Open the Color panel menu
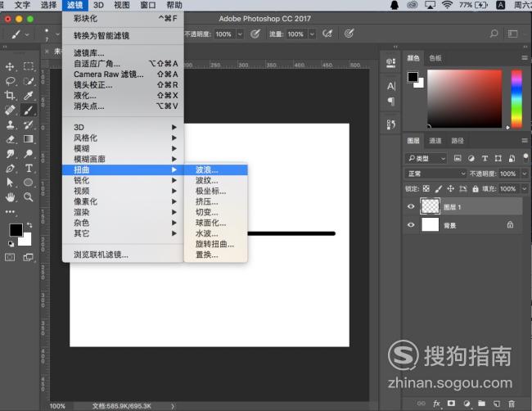The width and height of the screenshot is (532, 411). (x=525, y=58)
